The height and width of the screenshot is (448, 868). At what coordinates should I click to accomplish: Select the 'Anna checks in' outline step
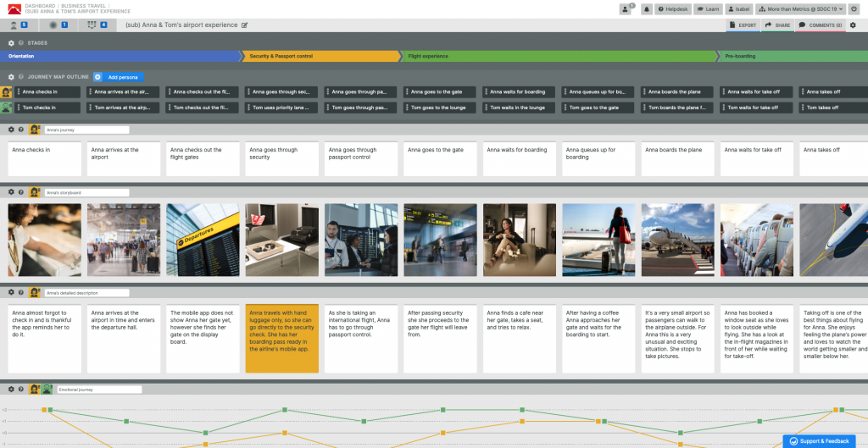(47, 91)
